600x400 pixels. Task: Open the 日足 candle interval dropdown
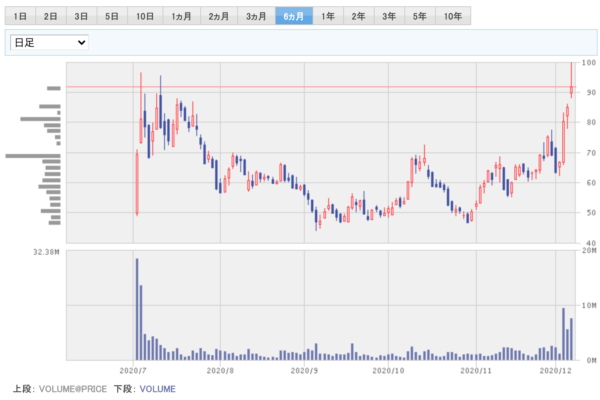coord(49,42)
